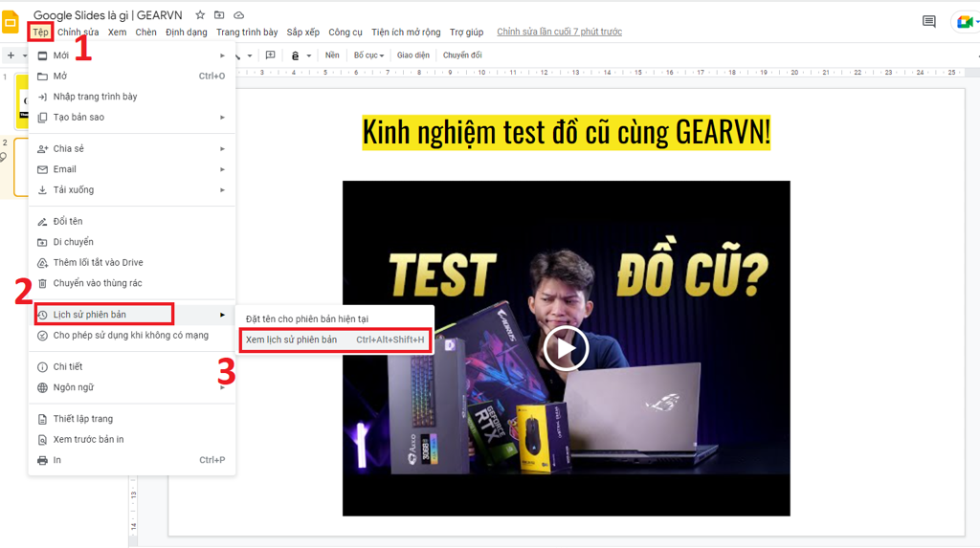980x548 pixels.
Task: Open the Sắp xếp menu
Action: pyautogui.click(x=303, y=32)
